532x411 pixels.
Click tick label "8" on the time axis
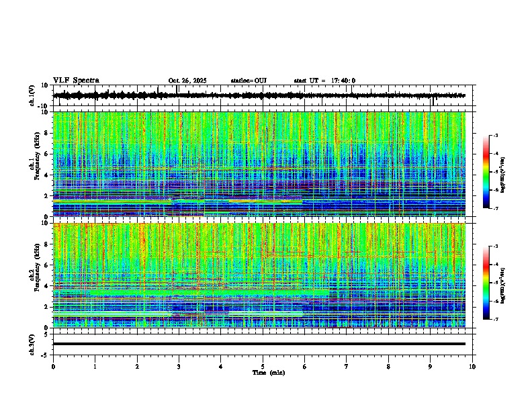tap(388, 367)
